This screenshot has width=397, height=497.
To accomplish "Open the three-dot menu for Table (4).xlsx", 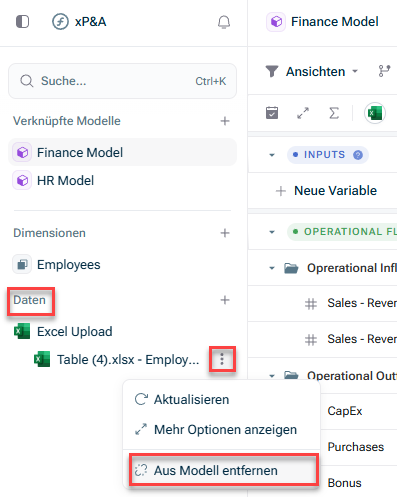I will point(222,359).
